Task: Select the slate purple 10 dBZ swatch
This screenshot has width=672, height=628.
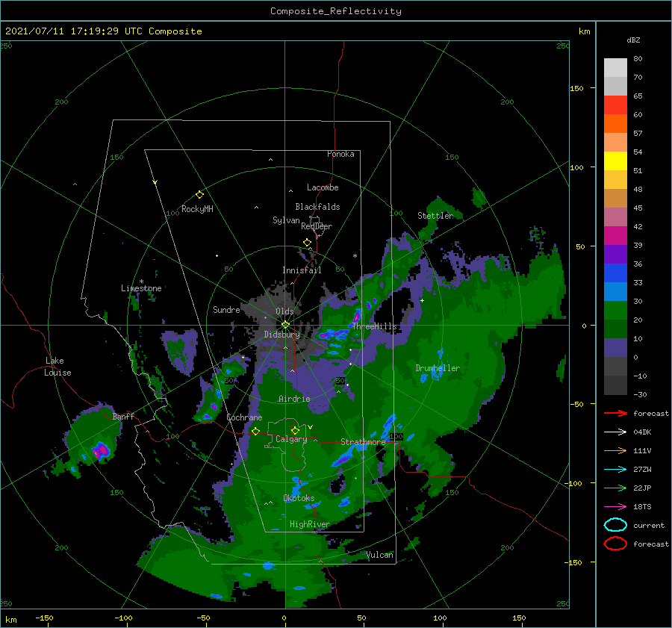Action: (x=615, y=347)
